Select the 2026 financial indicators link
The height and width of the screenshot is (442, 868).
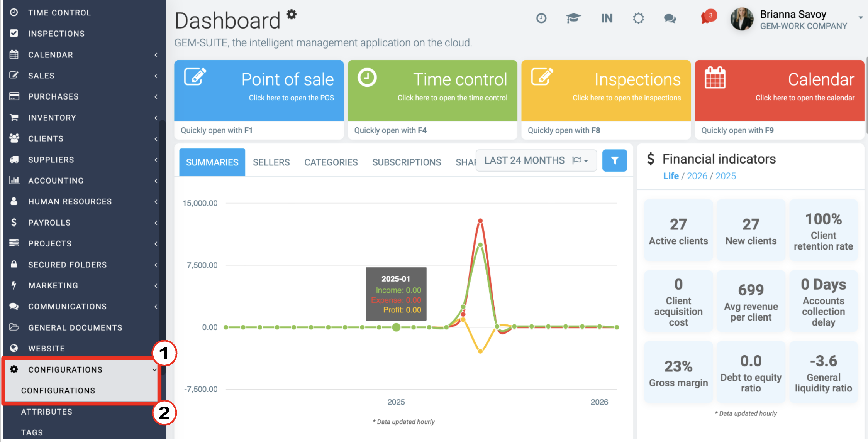pyautogui.click(x=697, y=176)
